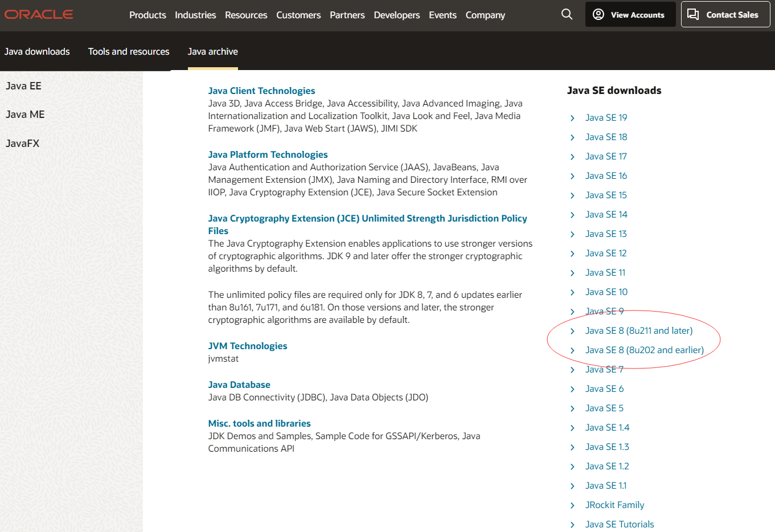
Task: Click chevron beside Java SE 17
Action: 572,157
